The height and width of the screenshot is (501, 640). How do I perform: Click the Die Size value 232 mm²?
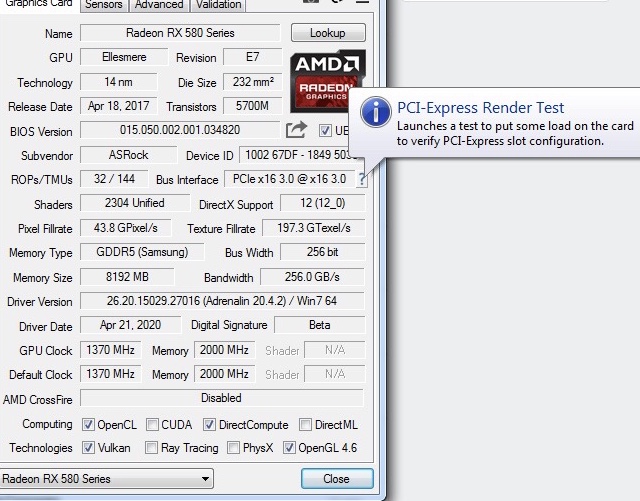[253, 82]
